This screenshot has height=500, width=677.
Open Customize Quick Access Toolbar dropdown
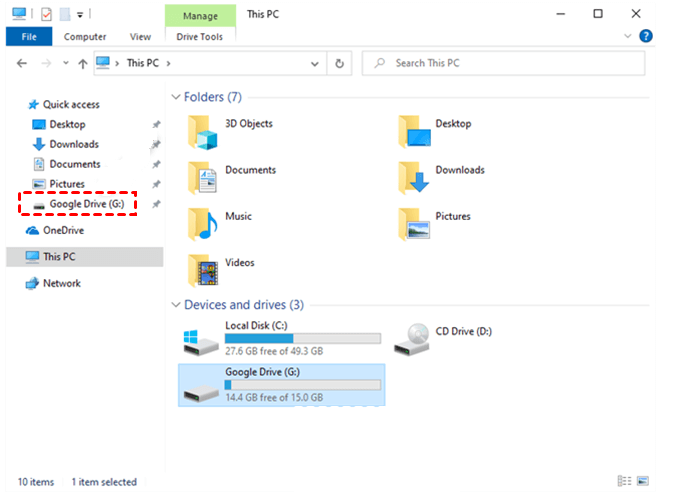point(80,15)
